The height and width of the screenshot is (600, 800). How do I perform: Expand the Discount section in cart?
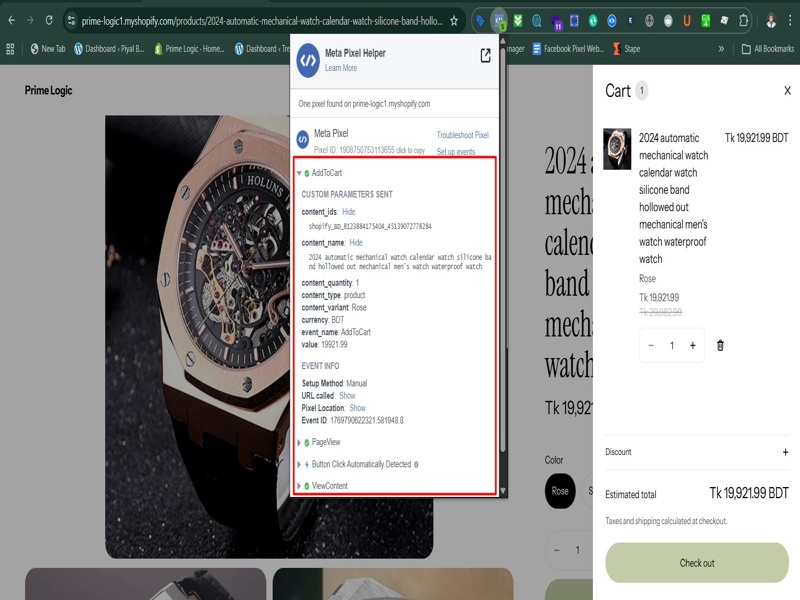[x=785, y=452]
